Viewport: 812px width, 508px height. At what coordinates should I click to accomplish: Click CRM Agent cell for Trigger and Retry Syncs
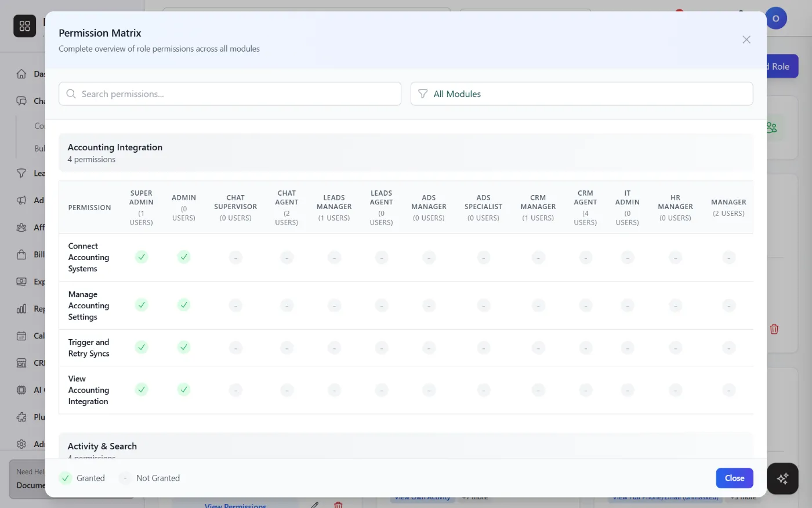[586, 348]
